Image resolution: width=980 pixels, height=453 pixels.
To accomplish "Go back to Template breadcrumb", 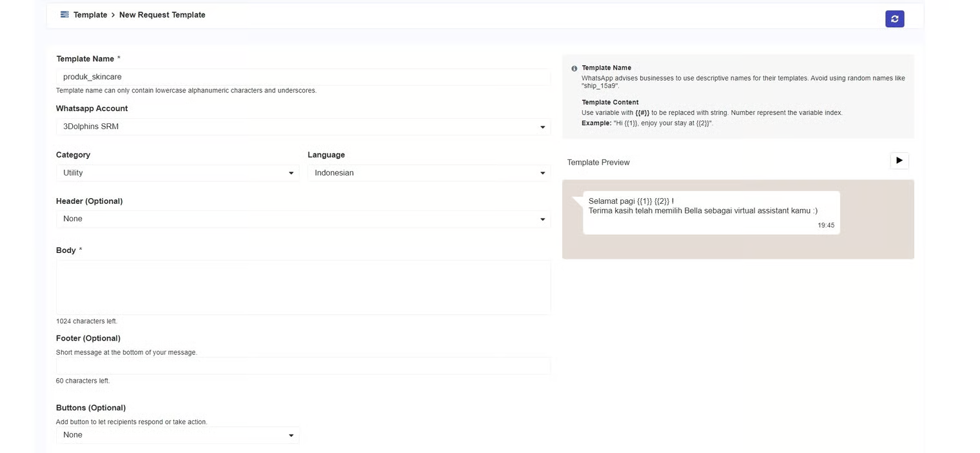I will click(x=90, y=15).
